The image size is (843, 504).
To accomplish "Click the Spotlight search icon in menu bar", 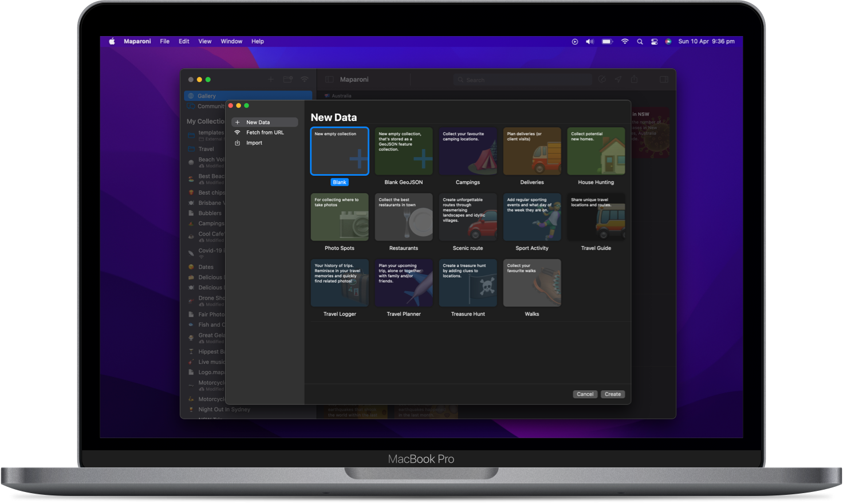I will pyautogui.click(x=640, y=41).
